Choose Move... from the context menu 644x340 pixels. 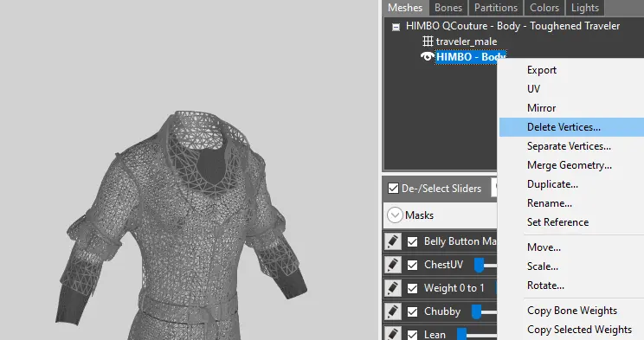571,247
